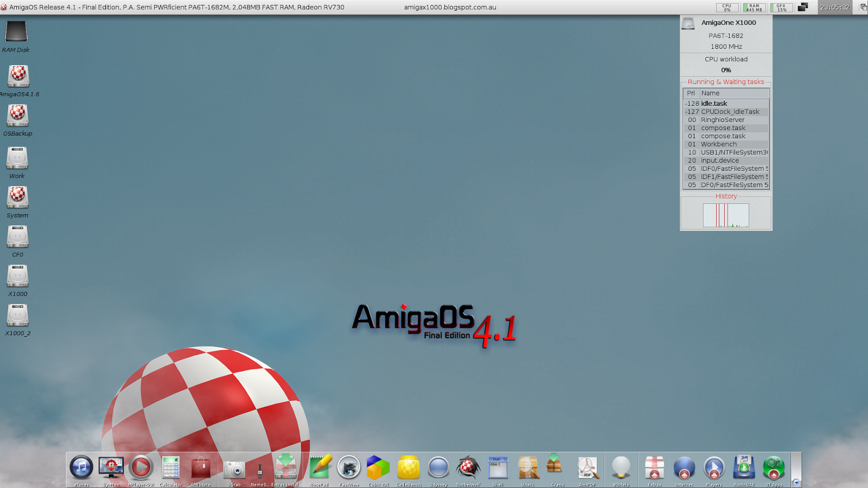The height and width of the screenshot is (488, 868).
Task: Expand the Extras subdock
Action: tap(655, 467)
